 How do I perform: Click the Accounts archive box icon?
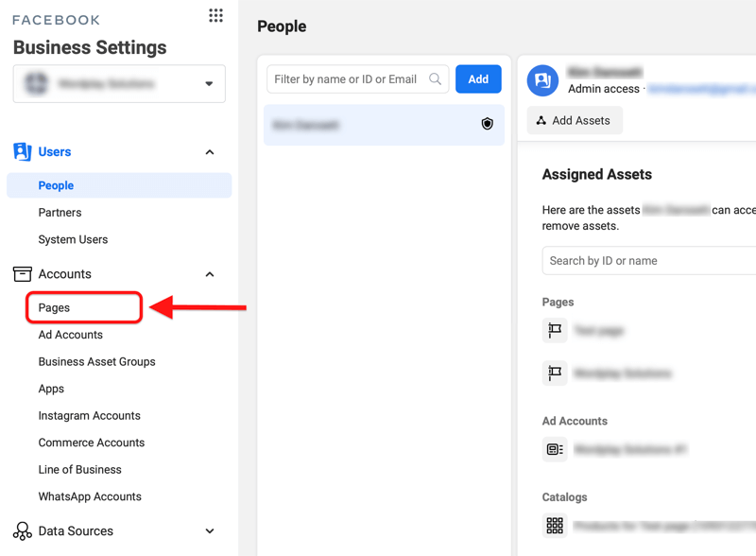coord(22,273)
